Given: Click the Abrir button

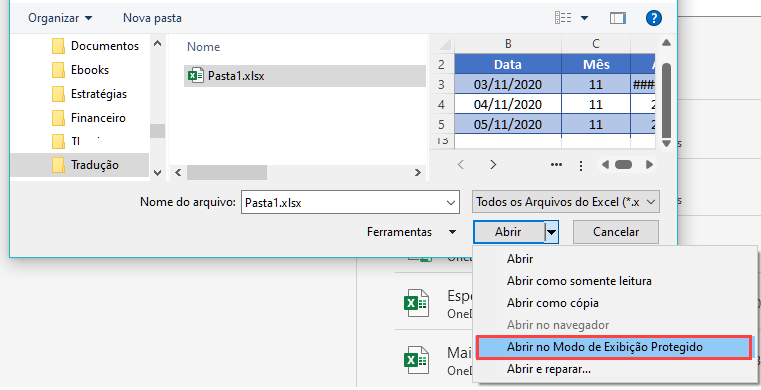Looking at the screenshot, I should tap(509, 232).
